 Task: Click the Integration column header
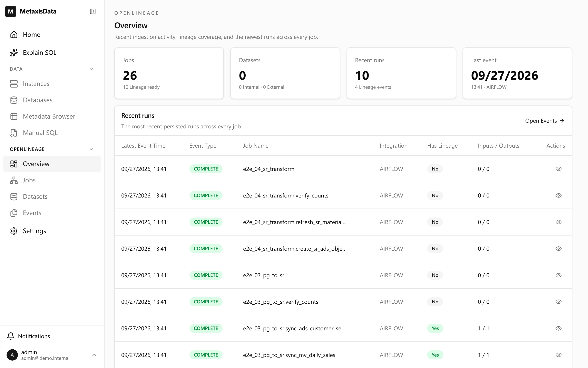(393, 146)
